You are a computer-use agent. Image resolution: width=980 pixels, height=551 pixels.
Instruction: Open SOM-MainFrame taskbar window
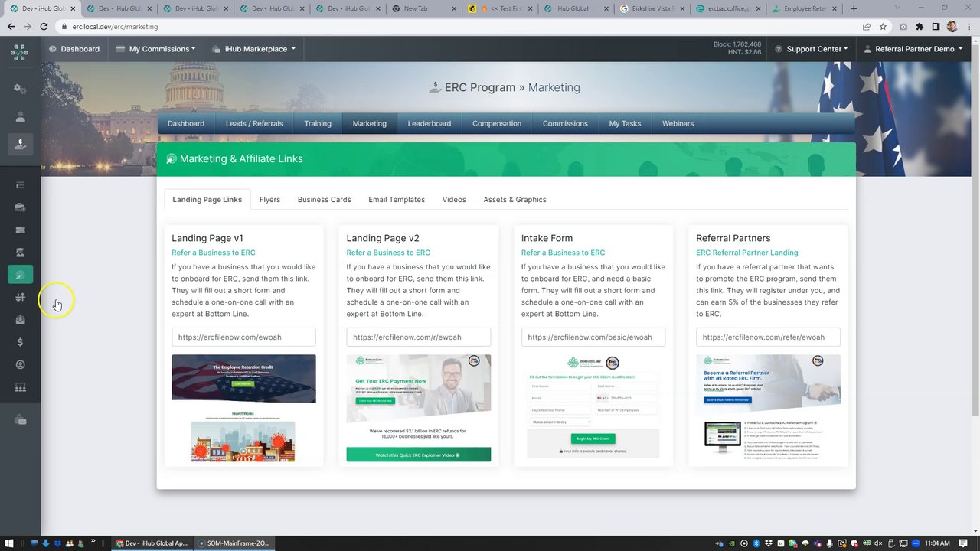click(234, 543)
